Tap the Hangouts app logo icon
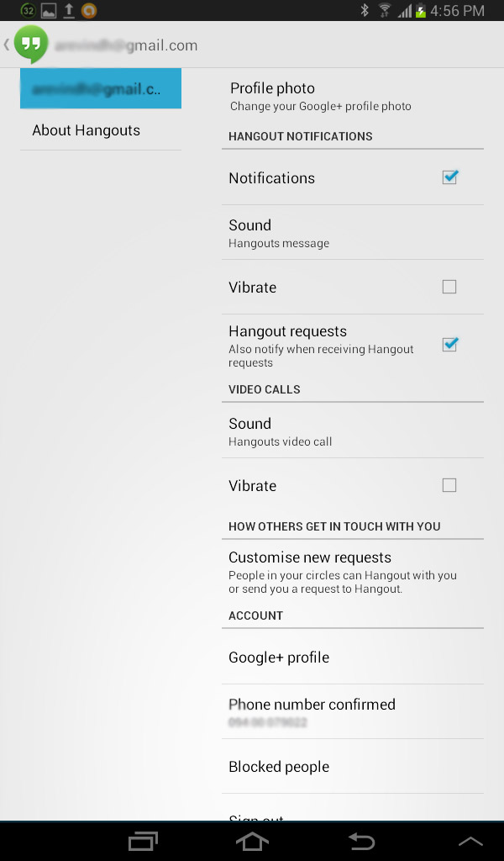Screen dimensions: 504x861 point(31,45)
